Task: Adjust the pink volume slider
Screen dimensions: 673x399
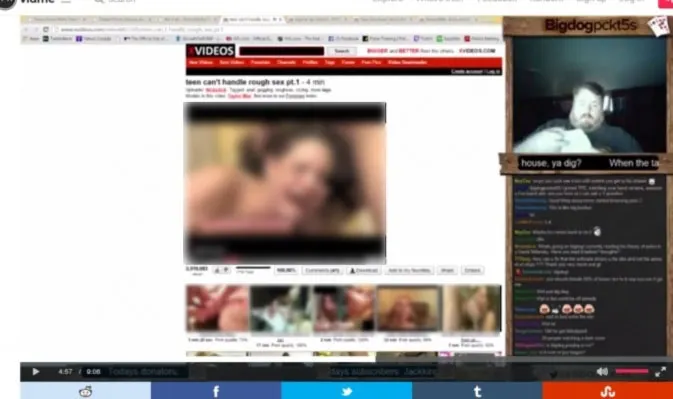Action: tap(632, 371)
